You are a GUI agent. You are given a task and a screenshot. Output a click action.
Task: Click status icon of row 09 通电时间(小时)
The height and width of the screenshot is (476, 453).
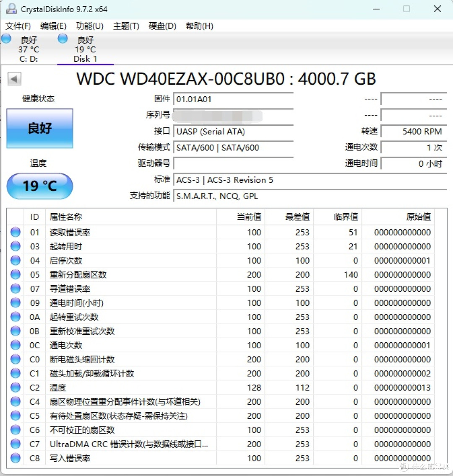click(16, 303)
